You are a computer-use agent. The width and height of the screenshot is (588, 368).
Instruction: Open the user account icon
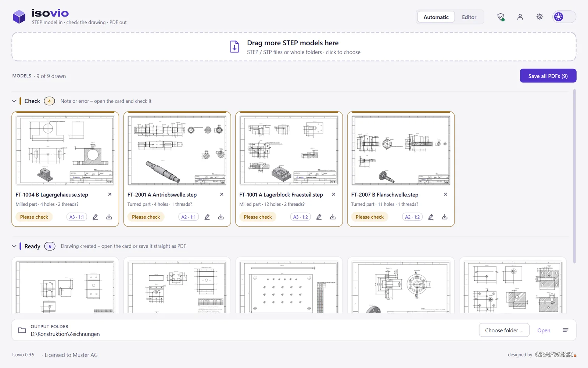(x=520, y=17)
